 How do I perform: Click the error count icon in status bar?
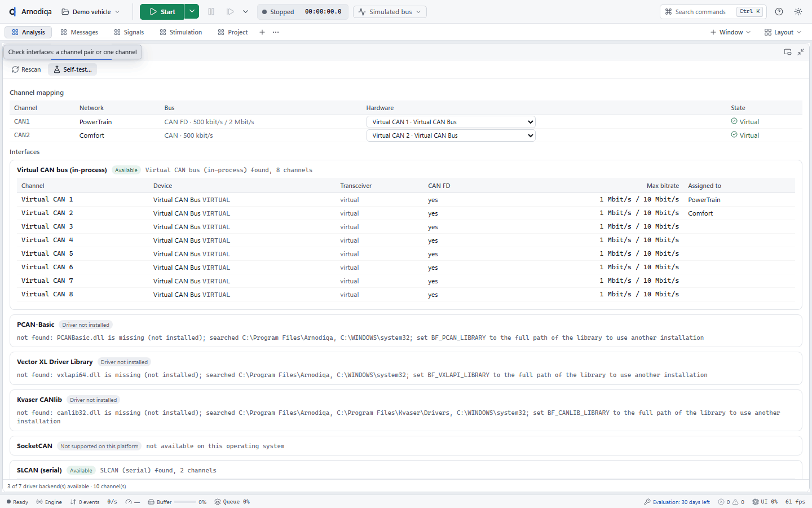coord(721,502)
